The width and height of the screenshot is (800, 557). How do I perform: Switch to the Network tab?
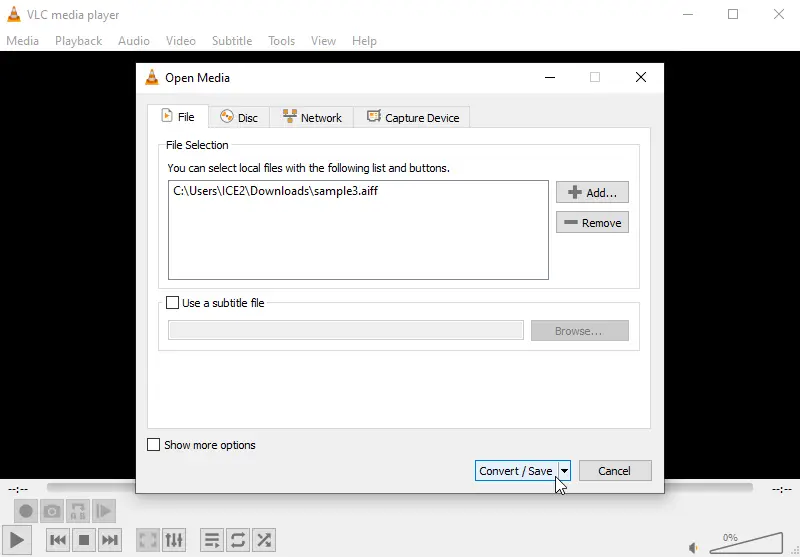click(x=312, y=117)
